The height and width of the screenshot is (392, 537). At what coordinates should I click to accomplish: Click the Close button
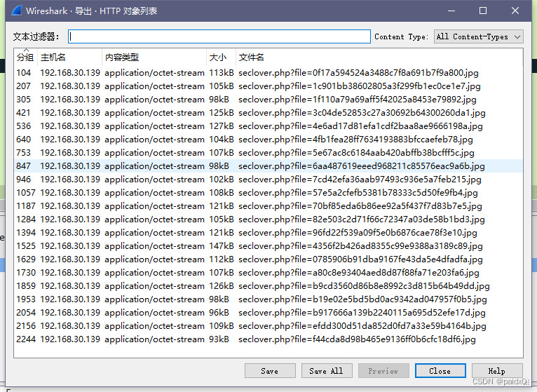click(440, 371)
